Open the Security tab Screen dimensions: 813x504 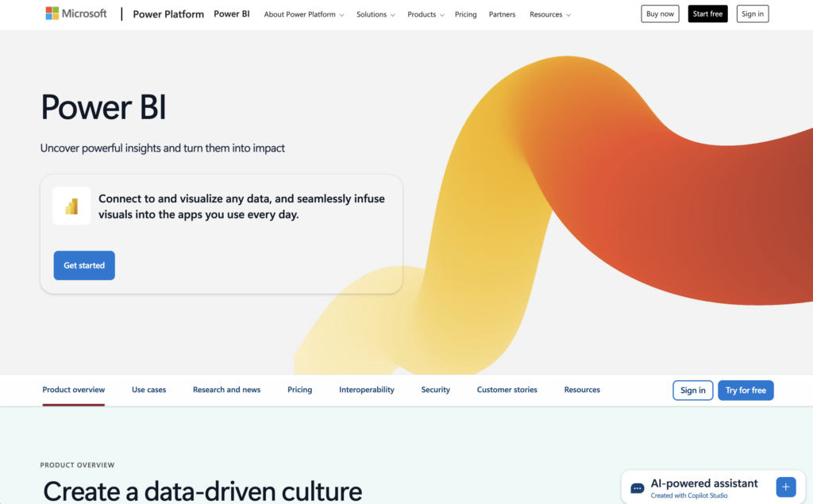[x=436, y=390]
